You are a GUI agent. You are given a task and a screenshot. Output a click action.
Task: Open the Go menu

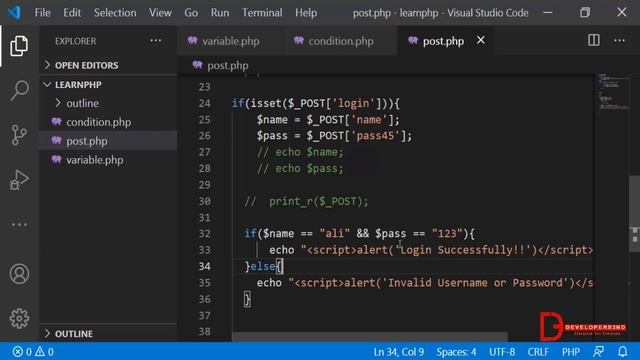(191, 13)
